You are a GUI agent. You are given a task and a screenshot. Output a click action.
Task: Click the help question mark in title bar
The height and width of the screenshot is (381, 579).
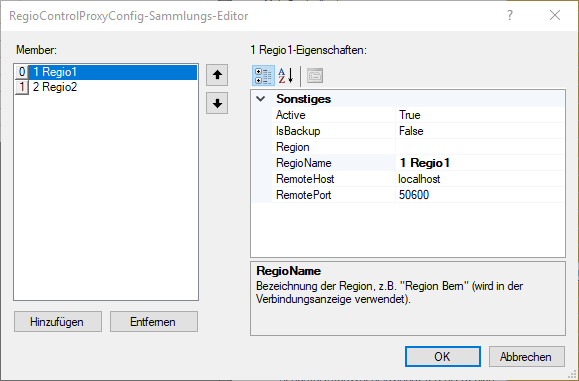point(510,16)
